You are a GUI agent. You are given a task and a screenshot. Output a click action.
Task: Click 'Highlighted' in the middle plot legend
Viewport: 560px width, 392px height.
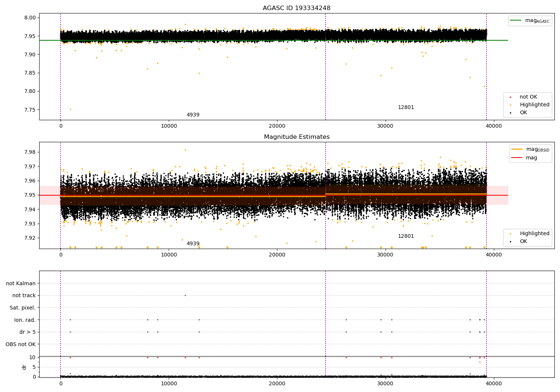coord(535,234)
